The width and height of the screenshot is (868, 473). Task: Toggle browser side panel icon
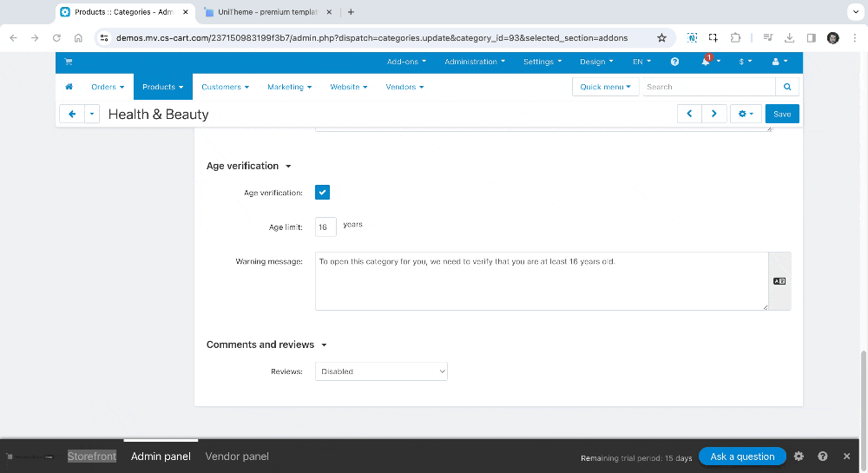pyautogui.click(x=811, y=37)
